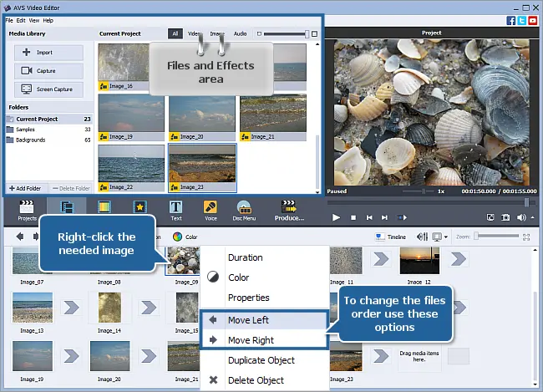543x392 pixels.
Task: Click the Capture button
Action: (x=48, y=71)
